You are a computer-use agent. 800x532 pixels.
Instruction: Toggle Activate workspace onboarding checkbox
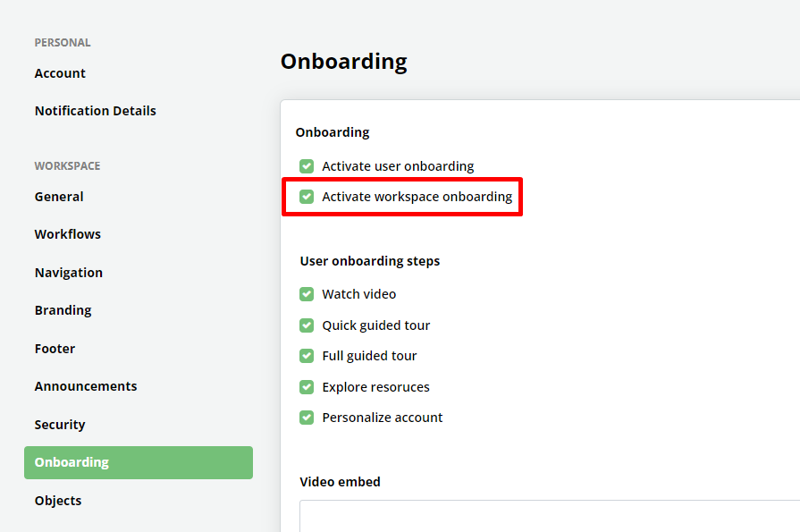(x=307, y=197)
